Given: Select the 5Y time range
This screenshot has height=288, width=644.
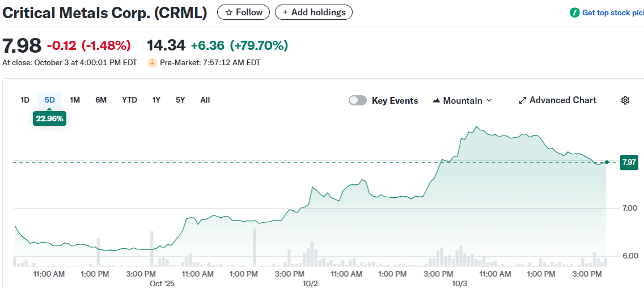Looking at the screenshot, I should tap(180, 100).
